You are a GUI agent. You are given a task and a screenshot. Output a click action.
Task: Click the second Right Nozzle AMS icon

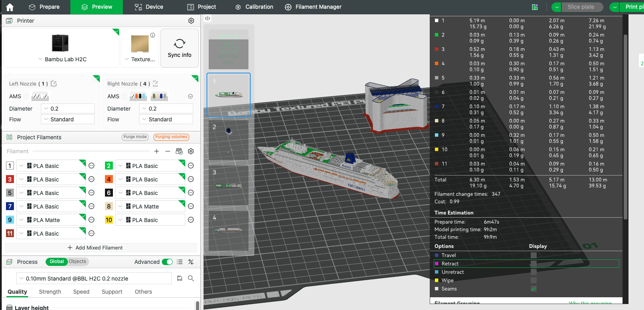[x=159, y=96]
